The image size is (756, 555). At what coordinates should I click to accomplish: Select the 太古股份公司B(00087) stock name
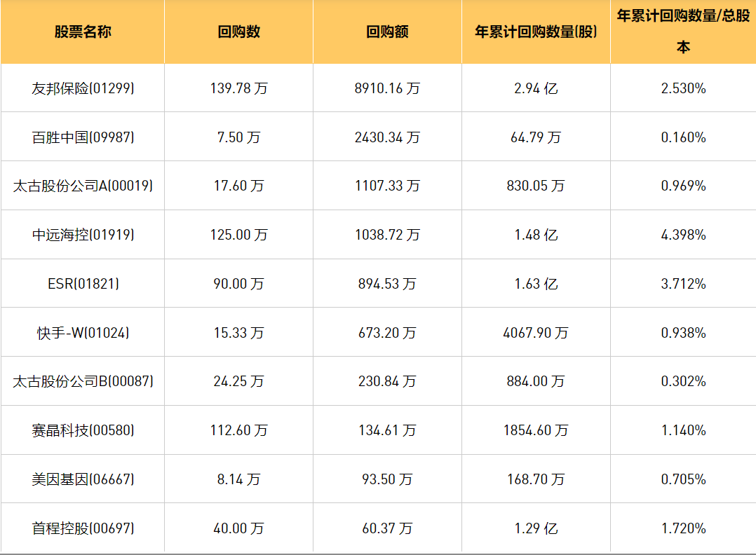83,381
